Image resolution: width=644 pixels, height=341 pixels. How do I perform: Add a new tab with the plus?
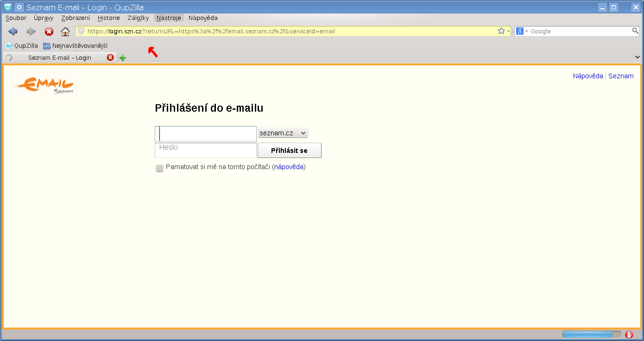(123, 58)
